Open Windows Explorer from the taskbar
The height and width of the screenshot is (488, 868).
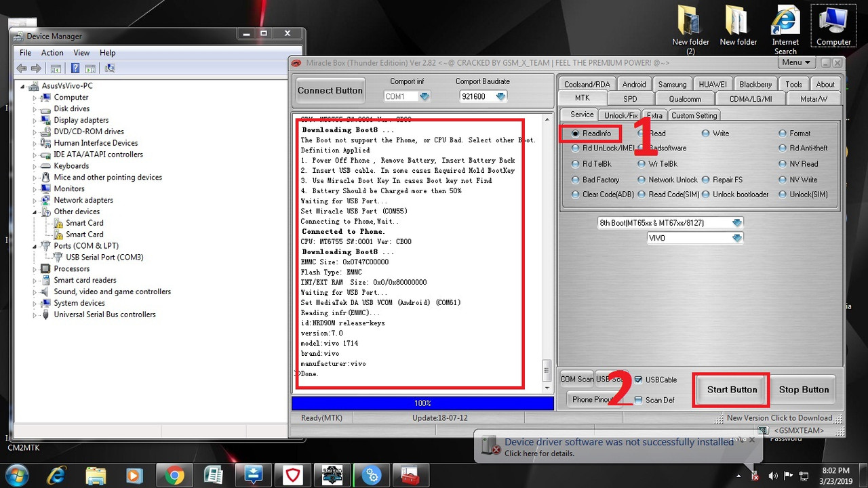click(96, 475)
